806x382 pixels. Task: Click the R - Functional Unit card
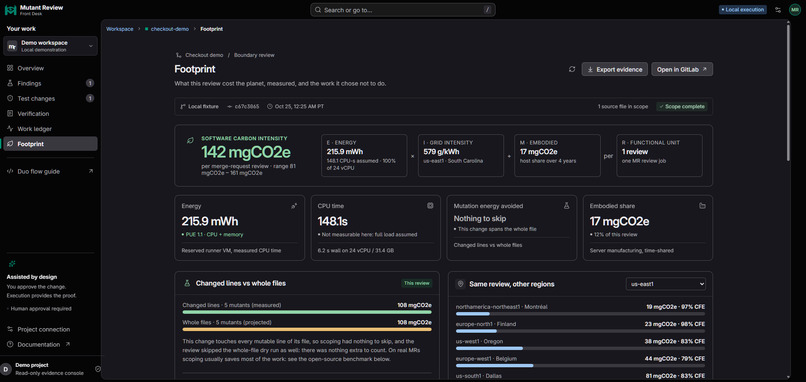(x=660, y=155)
